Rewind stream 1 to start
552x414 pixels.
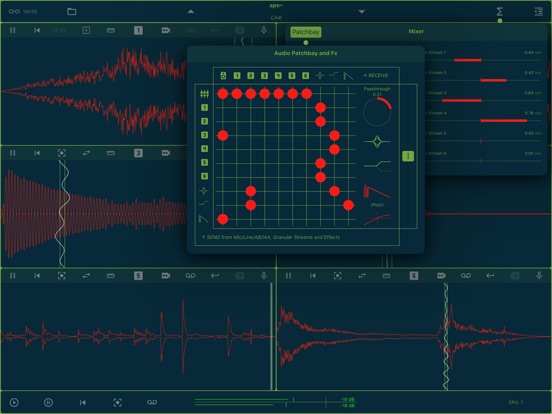point(37,30)
